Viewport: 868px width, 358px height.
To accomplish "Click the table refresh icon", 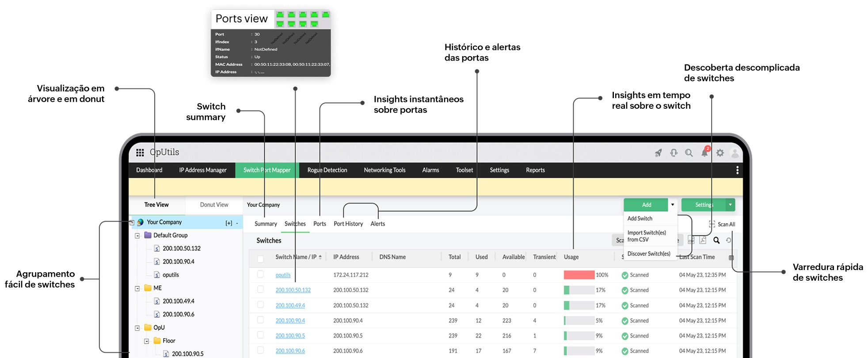I will click(x=728, y=240).
